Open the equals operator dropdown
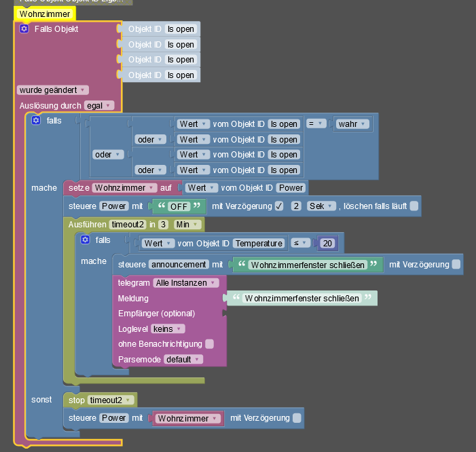Image resolution: width=476 pixels, height=452 pixels. click(316, 124)
